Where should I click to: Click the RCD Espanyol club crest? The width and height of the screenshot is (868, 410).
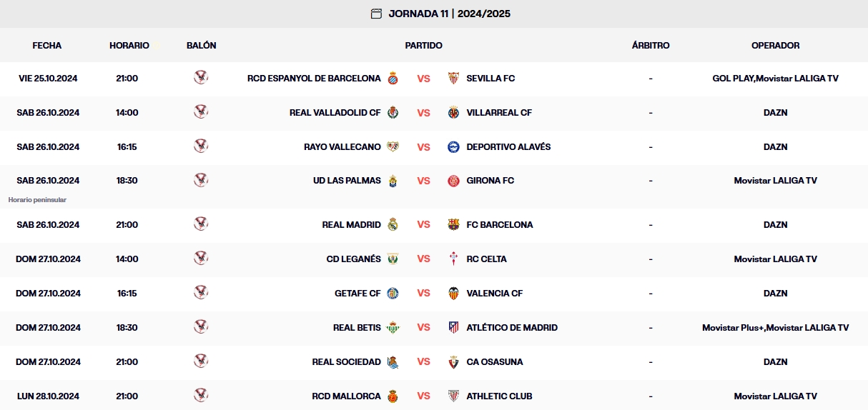click(x=393, y=79)
